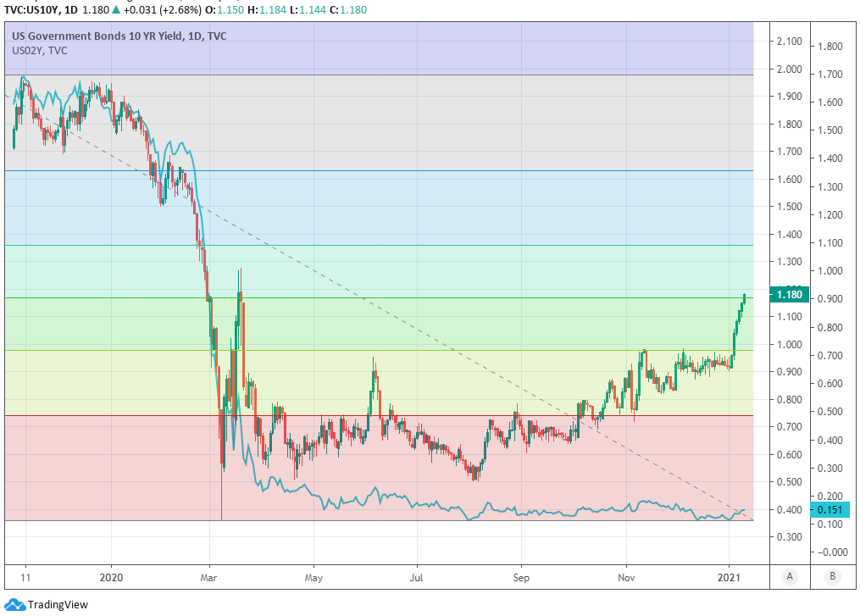
Task: Toggle the B scale button
Action: coord(832,577)
